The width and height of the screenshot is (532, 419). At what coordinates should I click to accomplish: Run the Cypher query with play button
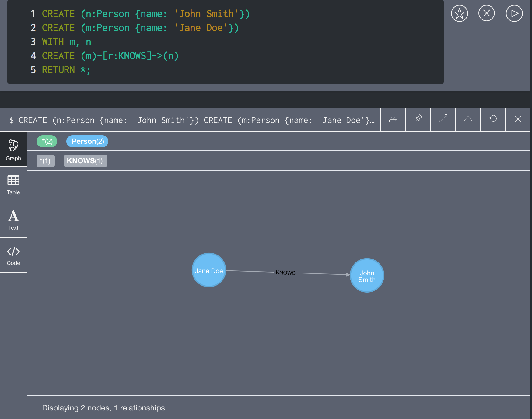pos(514,13)
